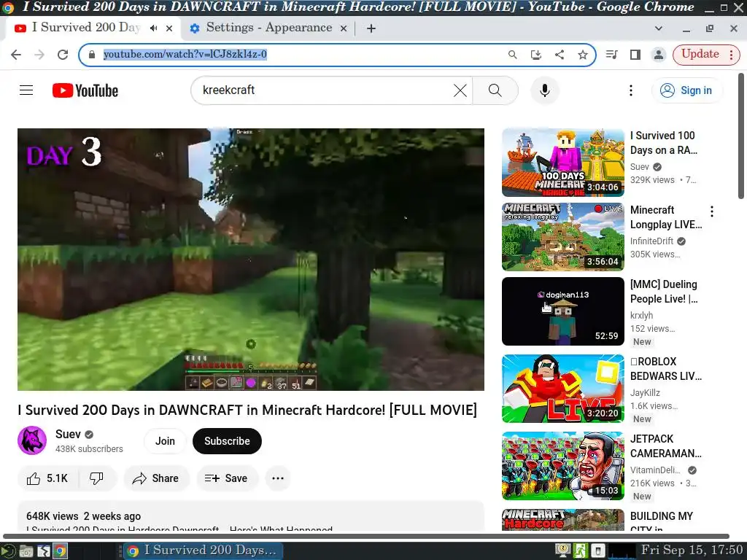Open MMC Dueling People Live title

(664, 292)
